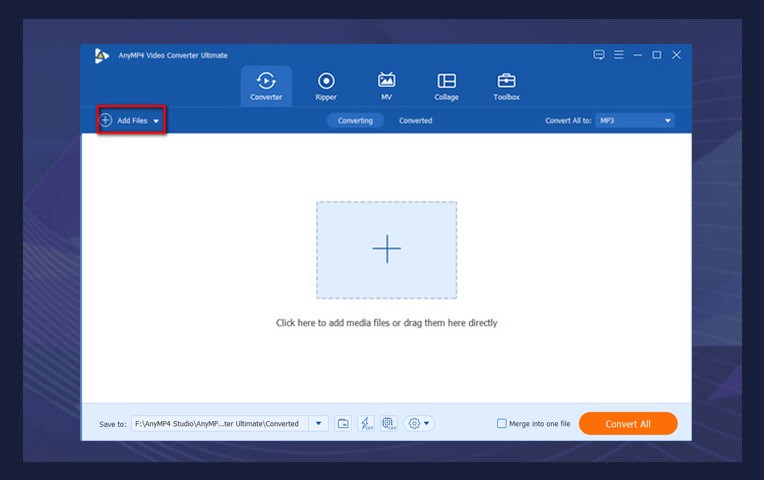Image resolution: width=764 pixels, height=480 pixels.
Task: Click the feedback chat icon in title bar
Action: 599,55
